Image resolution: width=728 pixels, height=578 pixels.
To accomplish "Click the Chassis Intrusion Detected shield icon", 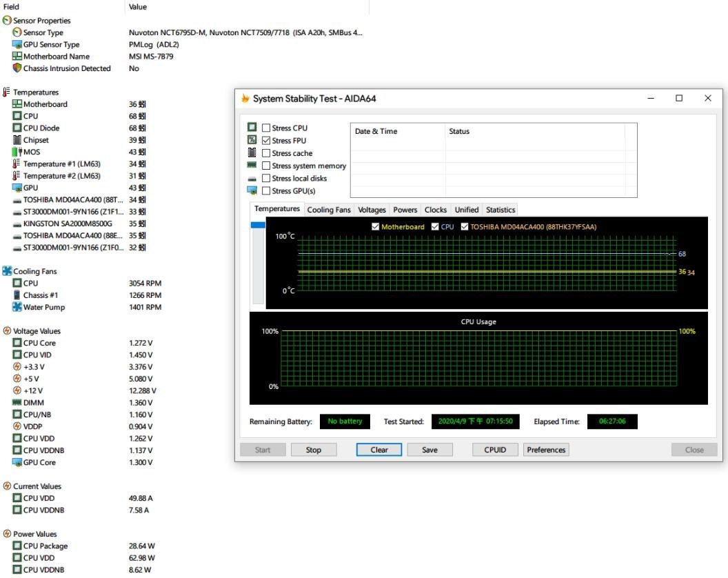I will 17,68.
